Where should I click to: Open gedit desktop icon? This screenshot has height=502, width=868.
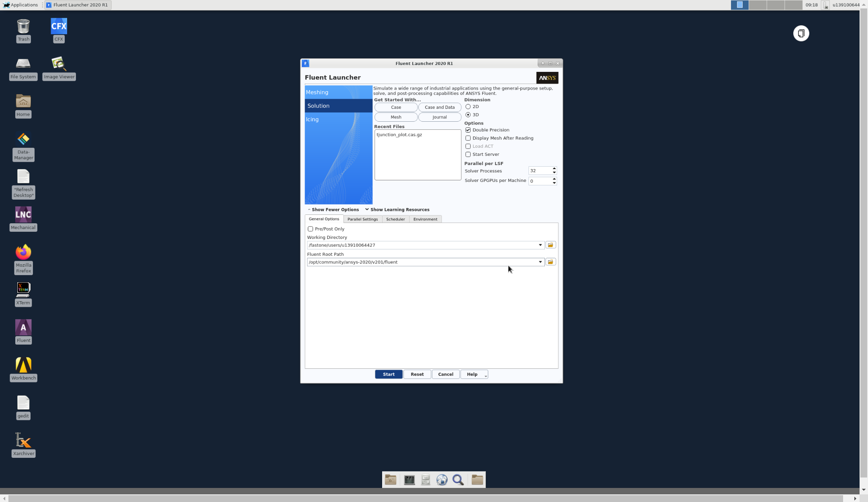coord(23,407)
